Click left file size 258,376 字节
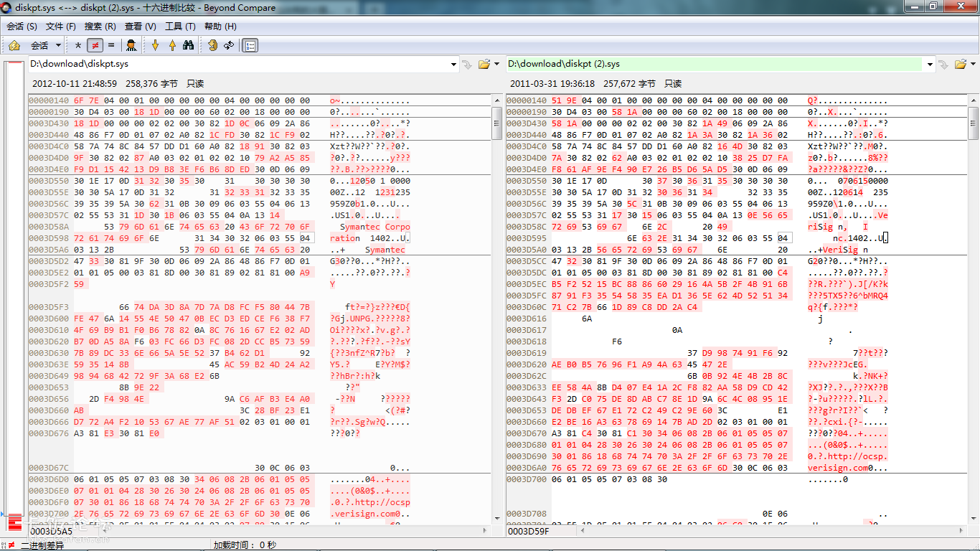This screenshot has height=551, width=980. tap(152, 83)
